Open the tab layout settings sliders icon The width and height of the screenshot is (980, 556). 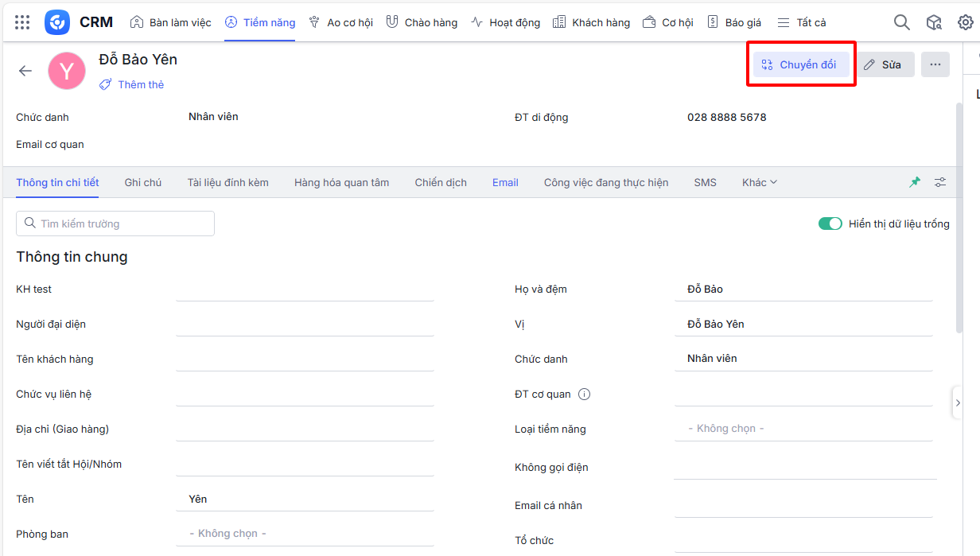click(x=940, y=182)
